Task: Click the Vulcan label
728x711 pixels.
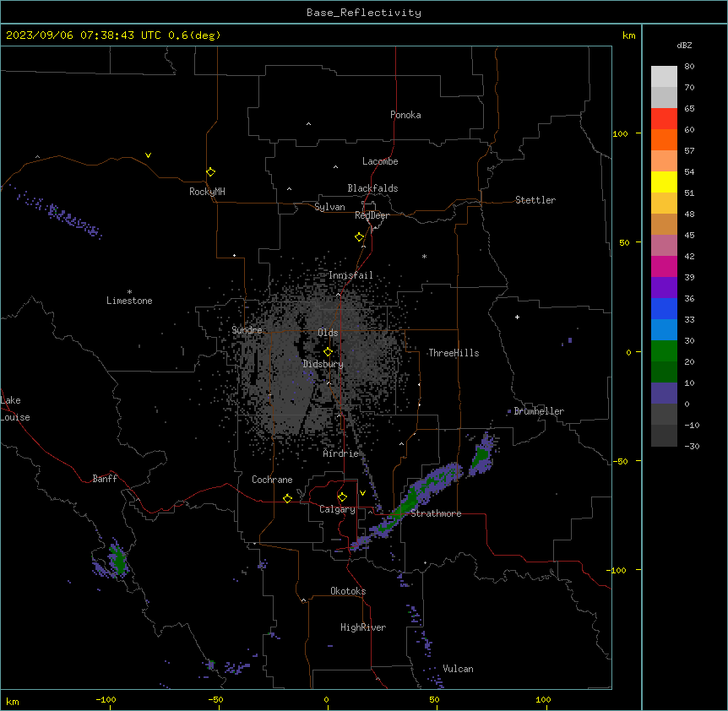Action: pyautogui.click(x=459, y=669)
